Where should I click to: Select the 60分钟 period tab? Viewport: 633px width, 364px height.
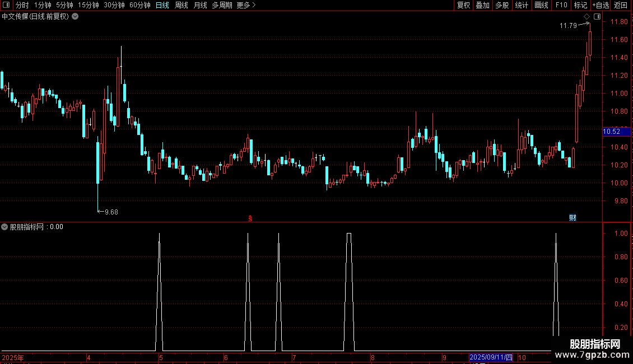pos(139,5)
